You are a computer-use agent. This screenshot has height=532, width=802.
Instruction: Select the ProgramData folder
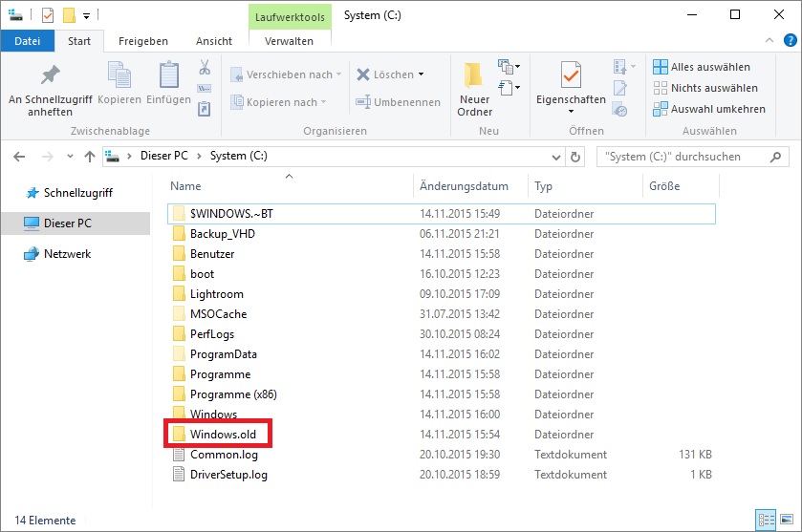click(x=441, y=354)
